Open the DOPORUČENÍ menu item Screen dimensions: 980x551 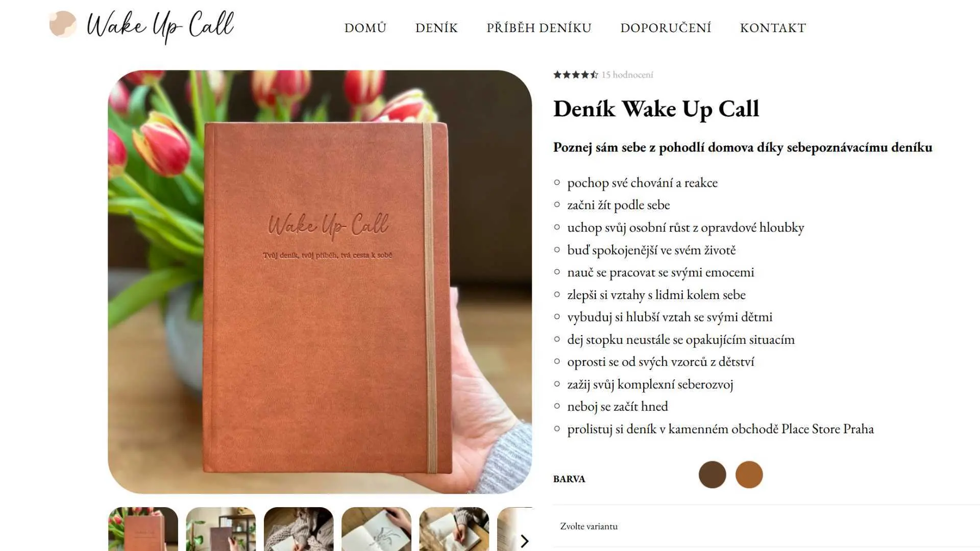point(666,28)
